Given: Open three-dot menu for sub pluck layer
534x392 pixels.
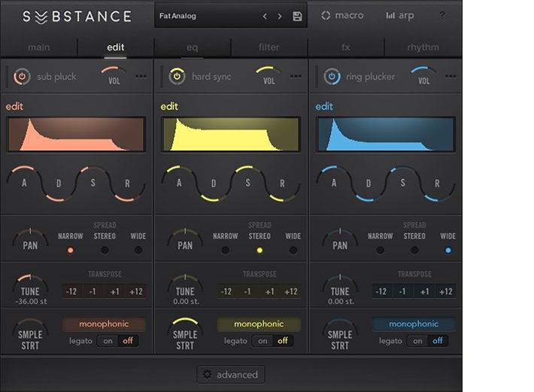Looking at the screenshot, I should point(141,76).
